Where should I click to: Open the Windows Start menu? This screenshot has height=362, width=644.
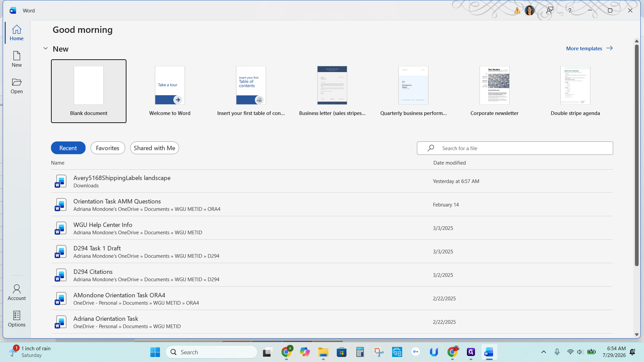tap(155, 352)
